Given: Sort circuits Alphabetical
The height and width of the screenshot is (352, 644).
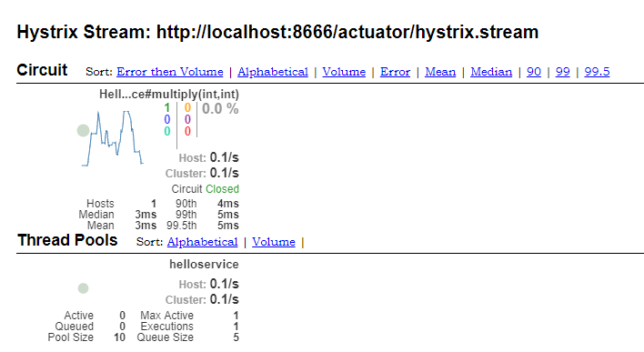Looking at the screenshot, I should click(x=273, y=72).
